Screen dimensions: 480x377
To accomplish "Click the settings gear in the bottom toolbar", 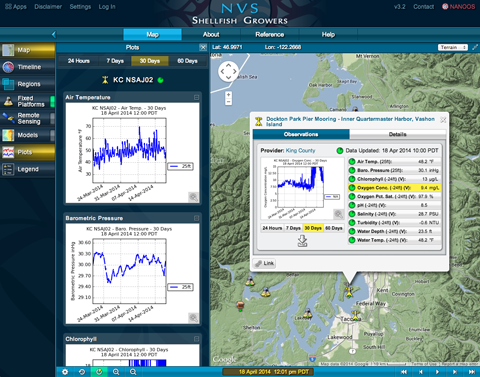I will click(x=65, y=372).
